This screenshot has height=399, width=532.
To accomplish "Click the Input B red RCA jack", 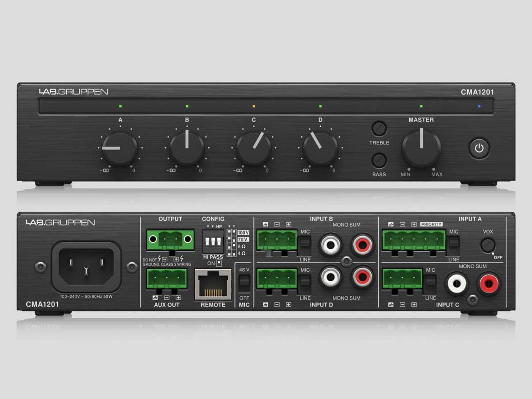I will coord(362,245).
